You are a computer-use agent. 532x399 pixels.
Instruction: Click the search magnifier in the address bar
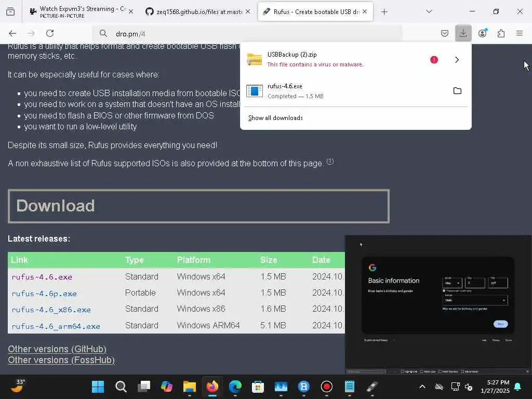click(103, 33)
